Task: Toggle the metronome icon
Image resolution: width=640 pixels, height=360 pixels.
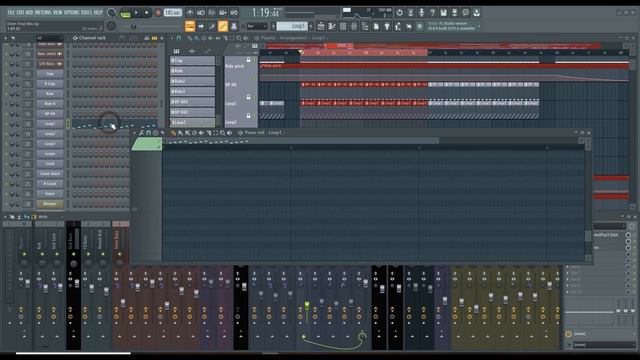Action: tap(190, 13)
